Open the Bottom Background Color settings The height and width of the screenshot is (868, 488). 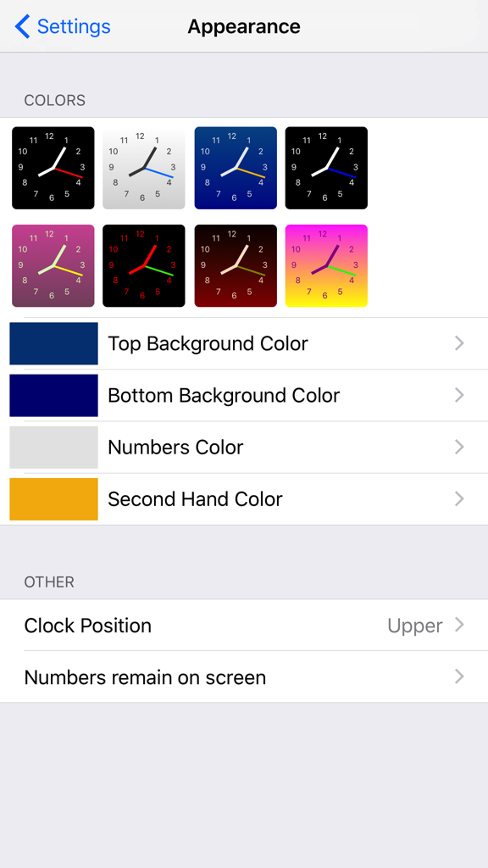coord(244,395)
